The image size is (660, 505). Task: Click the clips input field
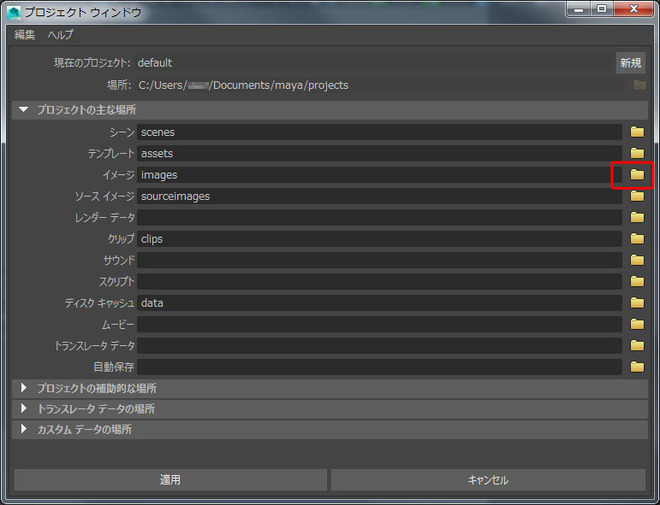[x=379, y=239]
